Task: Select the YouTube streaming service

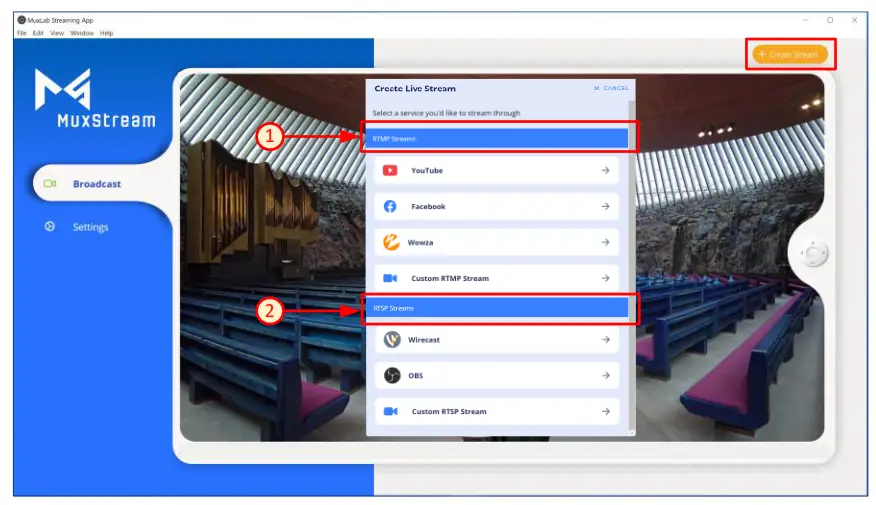Action: [x=497, y=170]
